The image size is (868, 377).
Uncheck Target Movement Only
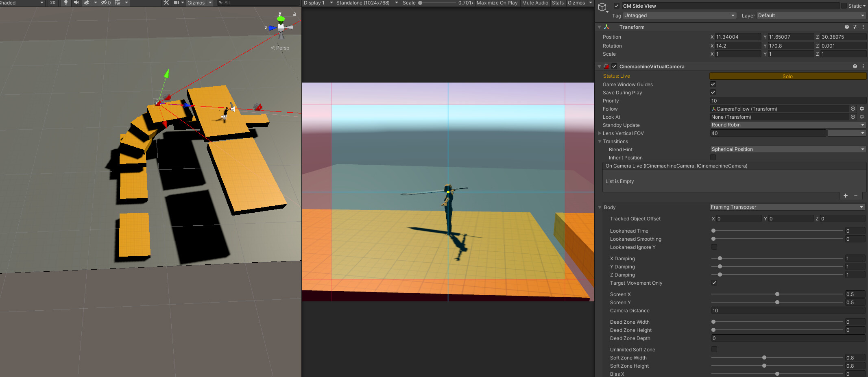(x=714, y=283)
